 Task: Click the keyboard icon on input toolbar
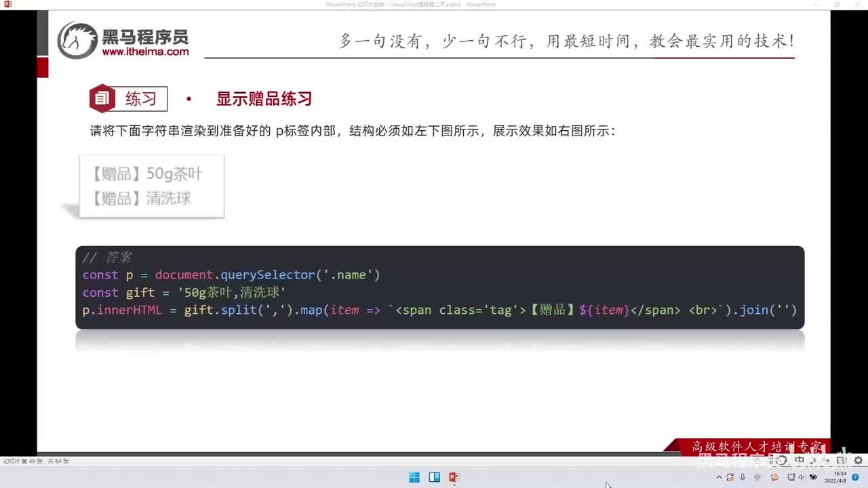tap(842, 460)
